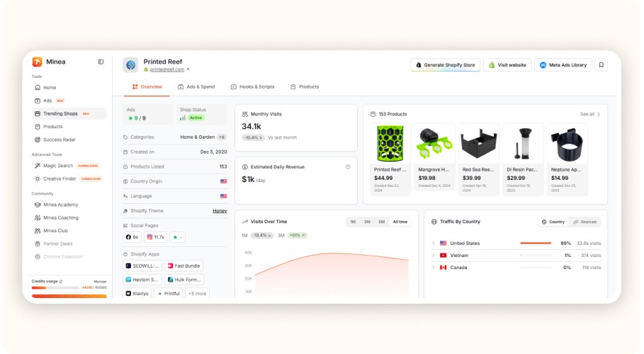The image size is (644, 354).
Task: Open Red Sea Ree... $39.99 product thumbnail
Action: 478,144
